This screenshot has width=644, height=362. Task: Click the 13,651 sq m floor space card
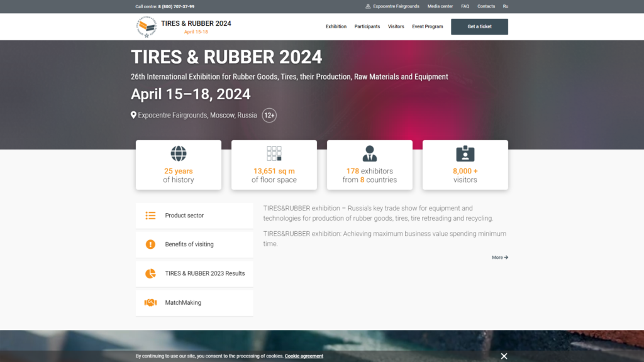(274, 165)
